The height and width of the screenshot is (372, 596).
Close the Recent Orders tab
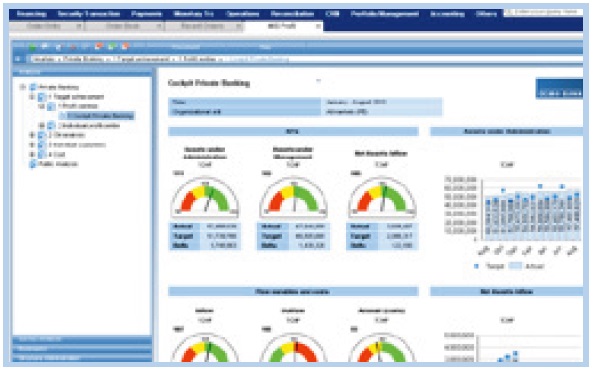tap(238, 26)
